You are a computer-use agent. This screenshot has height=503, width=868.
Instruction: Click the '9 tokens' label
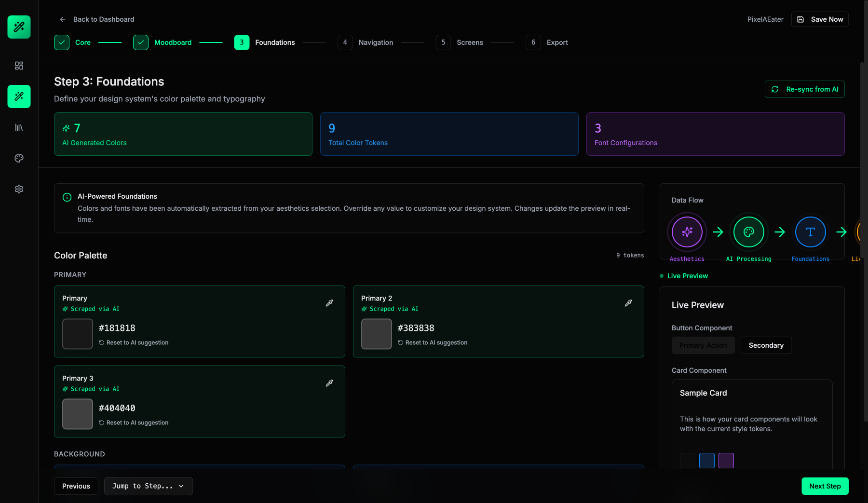tap(630, 255)
